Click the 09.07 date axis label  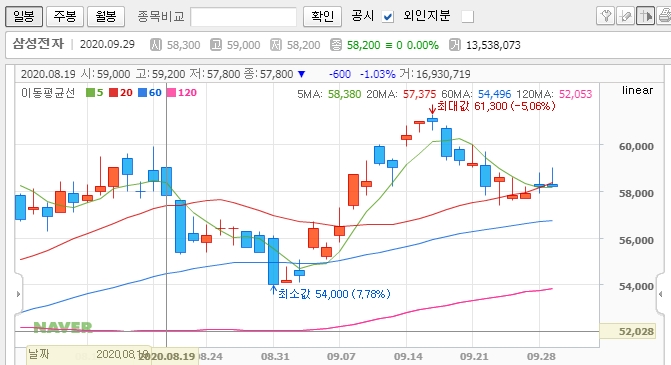(341, 356)
